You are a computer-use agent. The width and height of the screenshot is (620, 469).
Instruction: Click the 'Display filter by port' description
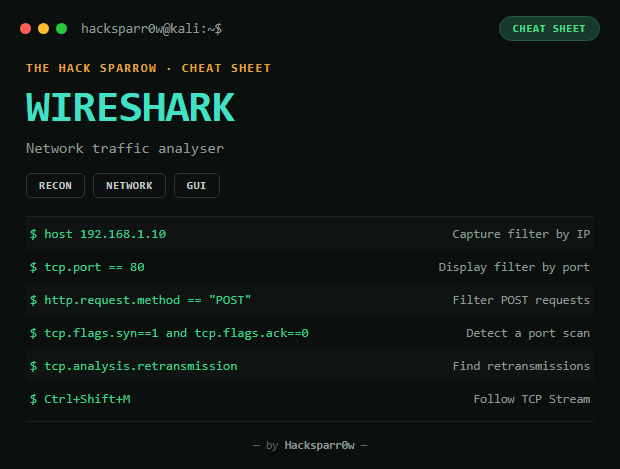coord(514,267)
